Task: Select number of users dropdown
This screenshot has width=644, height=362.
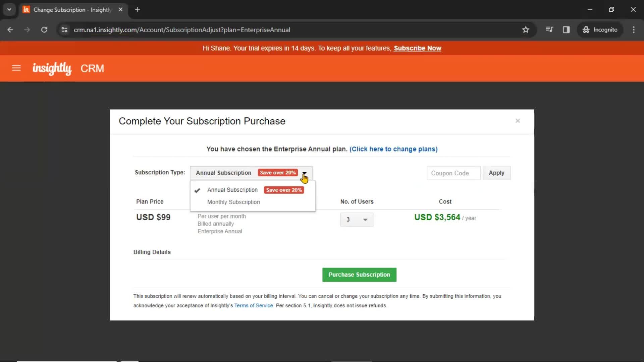Action: point(356,219)
